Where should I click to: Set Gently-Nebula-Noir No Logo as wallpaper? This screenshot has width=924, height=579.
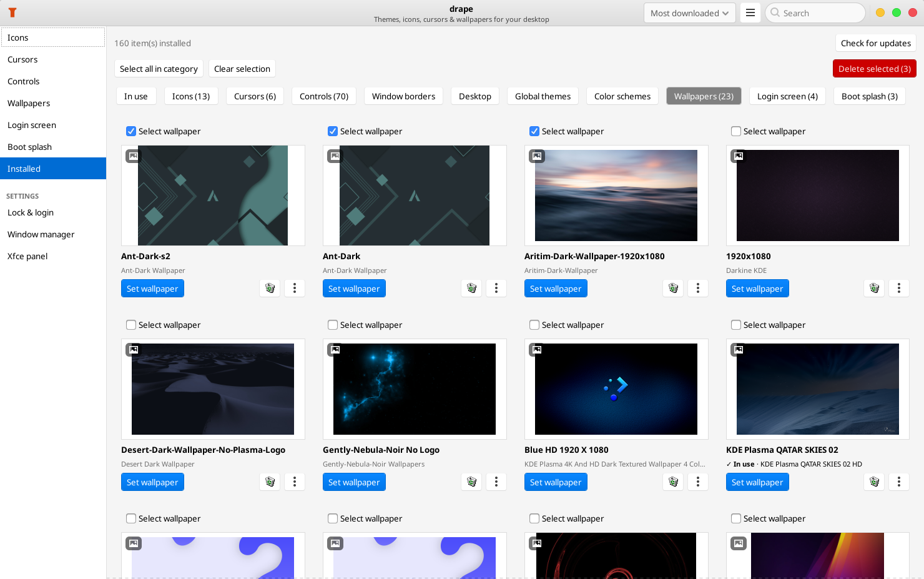coord(354,482)
